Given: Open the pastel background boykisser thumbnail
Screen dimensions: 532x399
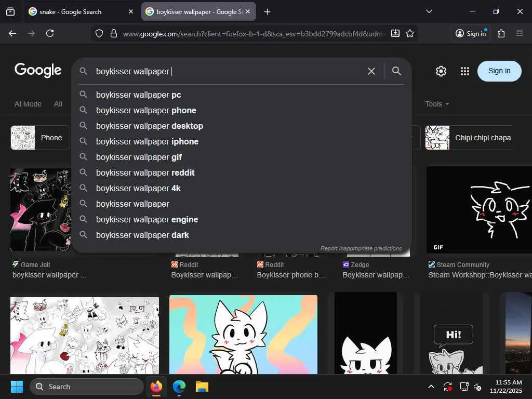Looking at the screenshot, I should pos(243,335).
